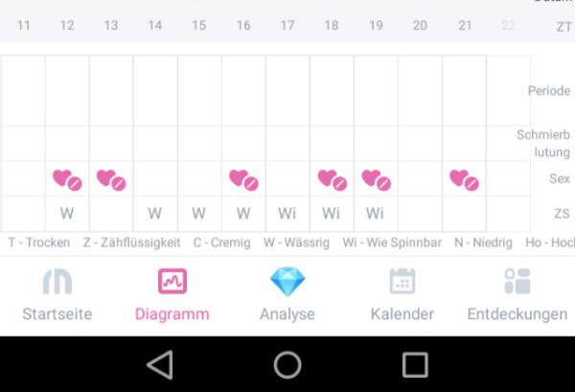Open the Analyse diamond icon

point(287,281)
